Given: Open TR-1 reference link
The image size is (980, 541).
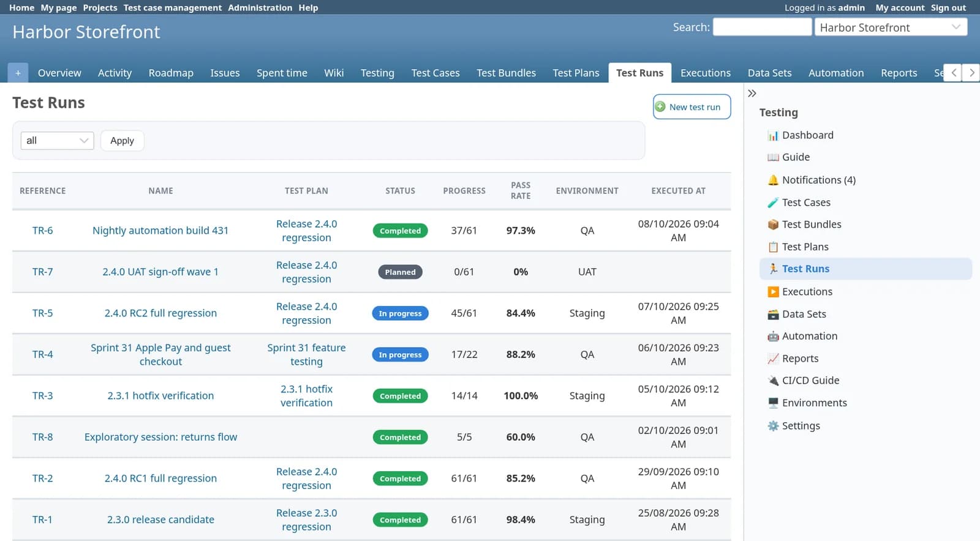Looking at the screenshot, I should click(x=42, y=520).
